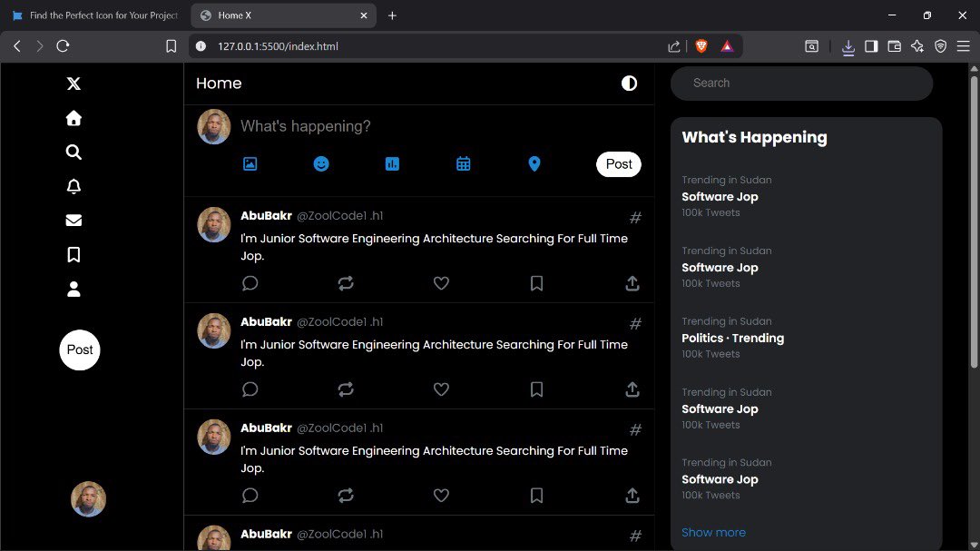
Task: Click the page vertical scrollbar
Action: 974,221
